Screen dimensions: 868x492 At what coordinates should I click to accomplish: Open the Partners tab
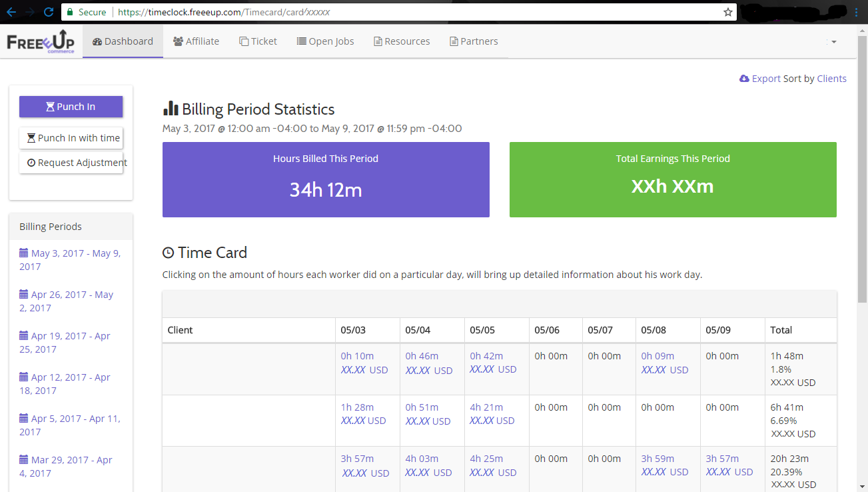[x=474, y=41]
